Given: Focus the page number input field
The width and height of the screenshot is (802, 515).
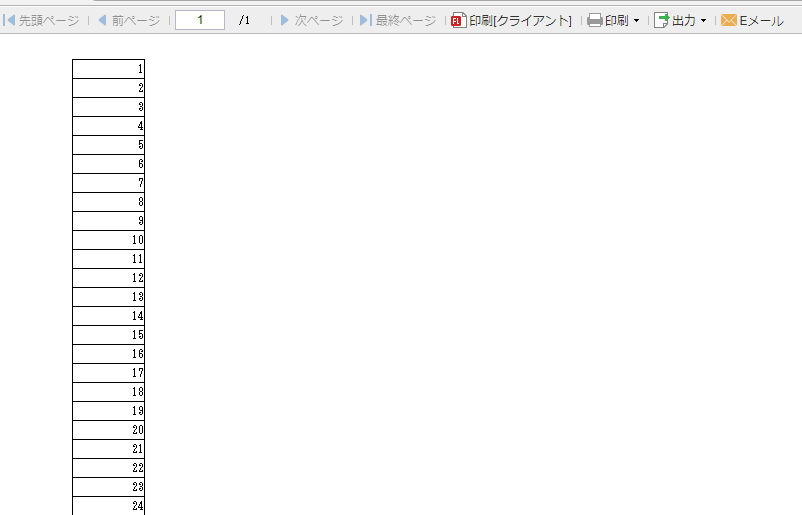Looking at the screenshot, I should [200, 20].
